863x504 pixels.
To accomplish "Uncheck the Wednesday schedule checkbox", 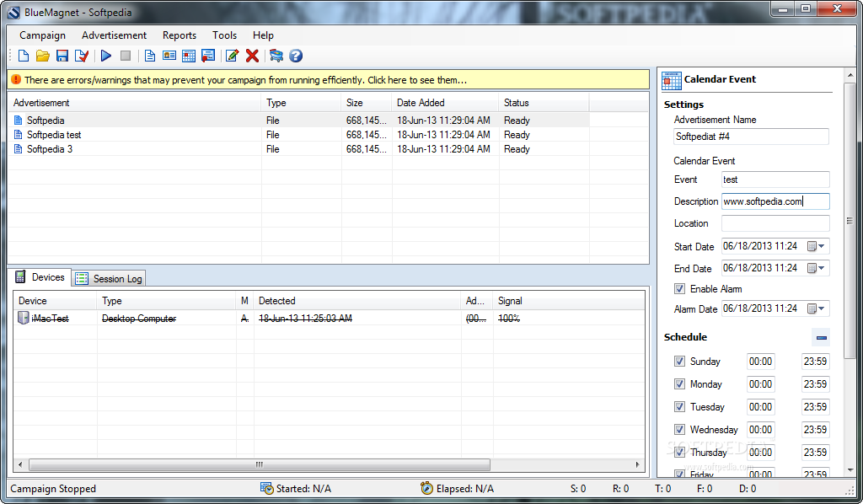I will pos(679,429).
